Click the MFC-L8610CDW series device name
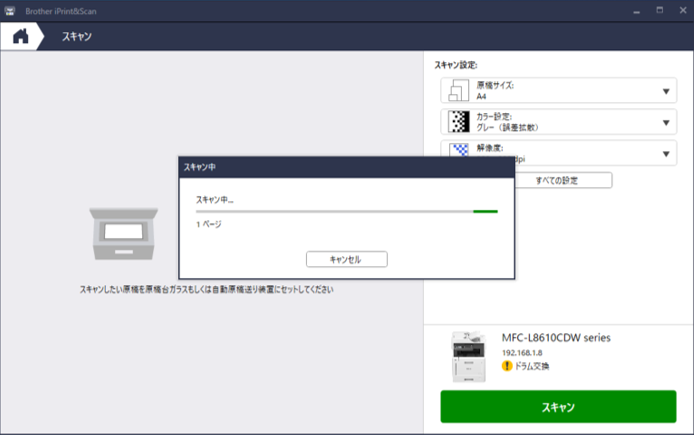The image size is (694, 435). pyautogui.click(x=556, y=338)
